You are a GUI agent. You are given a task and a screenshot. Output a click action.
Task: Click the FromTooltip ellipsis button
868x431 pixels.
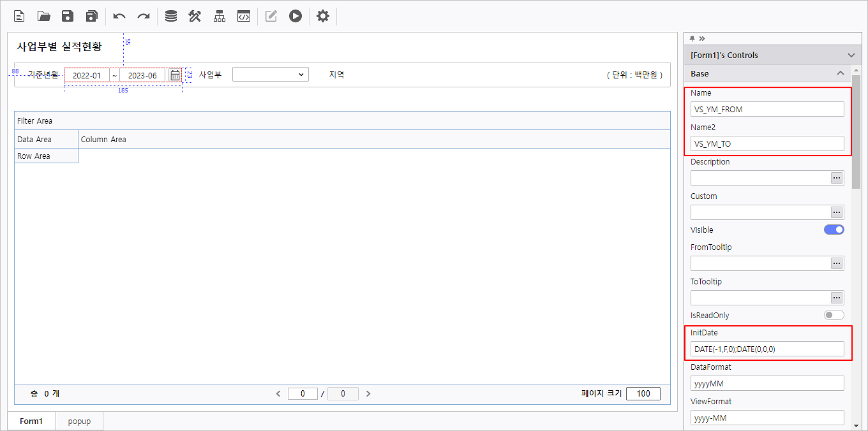pyautogui.click(x=836, y=263)
